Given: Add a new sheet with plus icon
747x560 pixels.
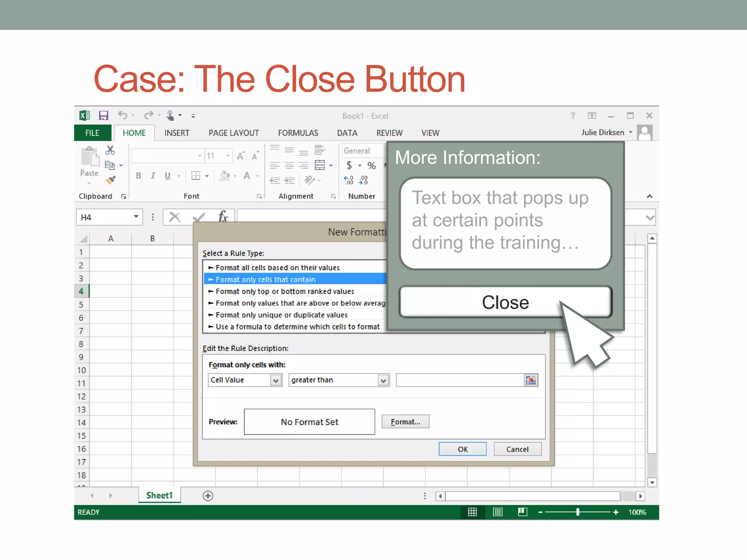Looking at the screenshot, I should [x=208, y=496].
